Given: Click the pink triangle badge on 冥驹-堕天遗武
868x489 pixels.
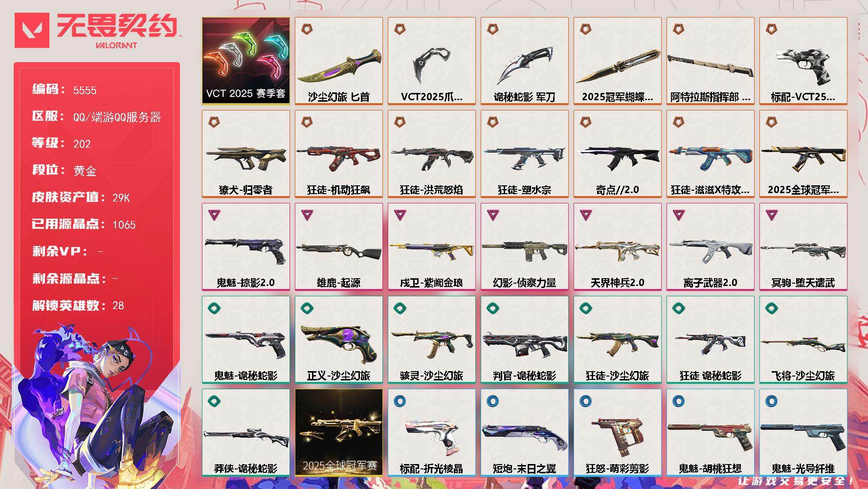Looking at the screenshot, I should 772,215.
